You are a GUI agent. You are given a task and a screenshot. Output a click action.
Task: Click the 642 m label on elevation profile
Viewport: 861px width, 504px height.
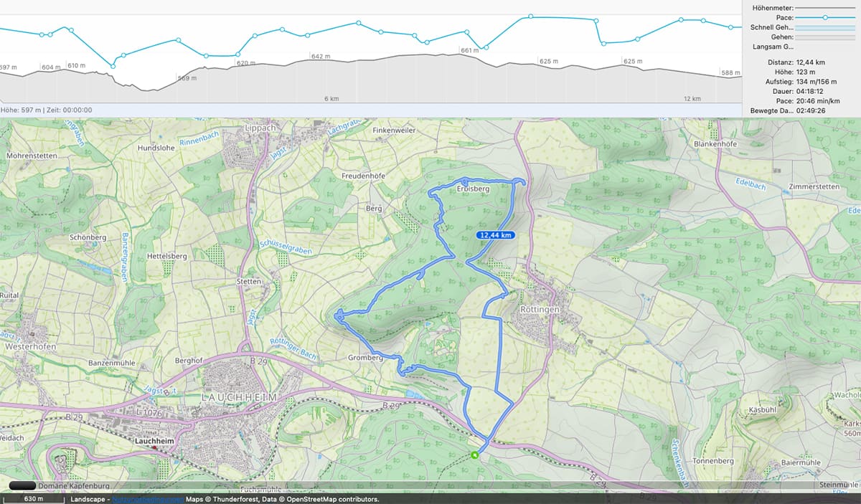click(x=321, y=56)
